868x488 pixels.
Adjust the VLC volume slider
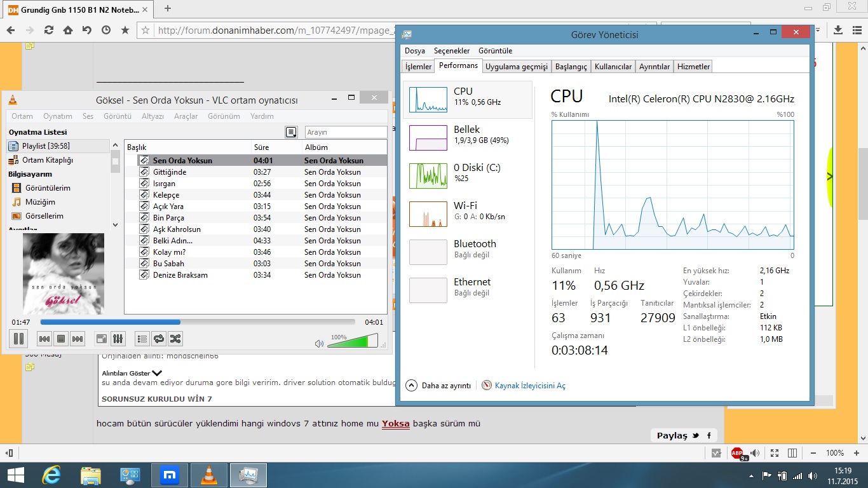[x=353, y=342]
